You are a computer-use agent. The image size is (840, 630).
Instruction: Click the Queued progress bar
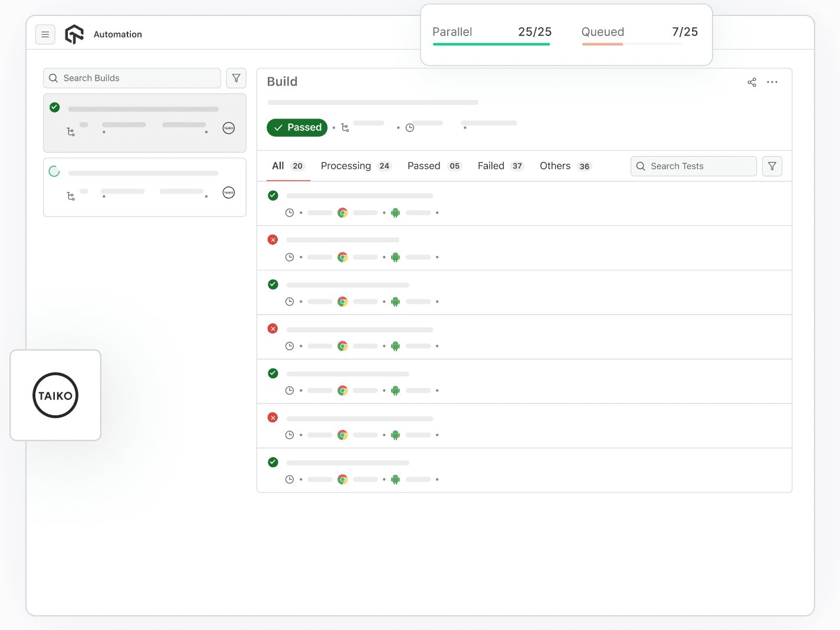(x=631, y=44)
